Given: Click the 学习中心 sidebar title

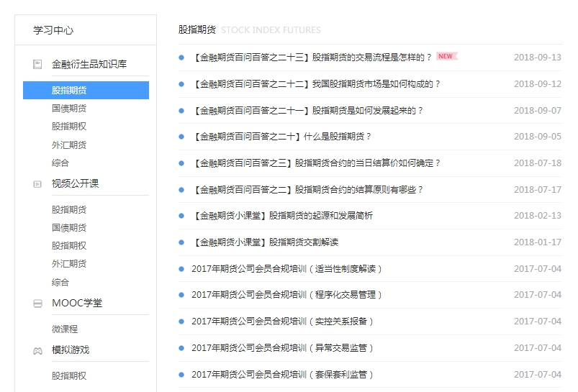Looking at the screenshot, I should point(53,30).
